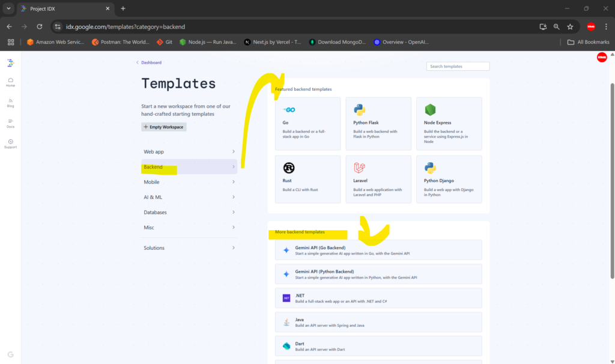The height and width of the screenshot is (364, 615).
Task: Expand the AI & ML category chevron
Action: coord(234,197)
